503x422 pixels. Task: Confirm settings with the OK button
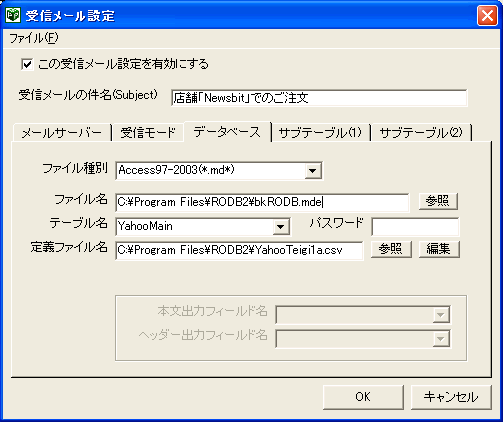[x=363, y=397]
